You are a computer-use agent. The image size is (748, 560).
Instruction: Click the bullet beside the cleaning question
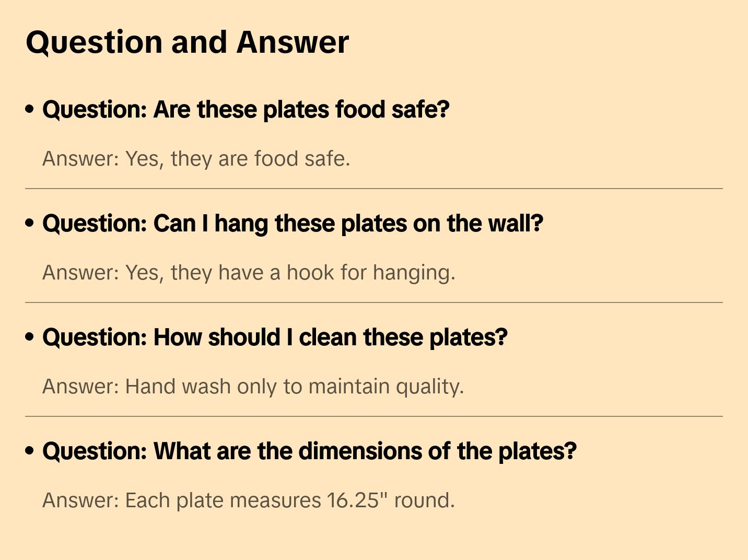click(x=30, y=337)
